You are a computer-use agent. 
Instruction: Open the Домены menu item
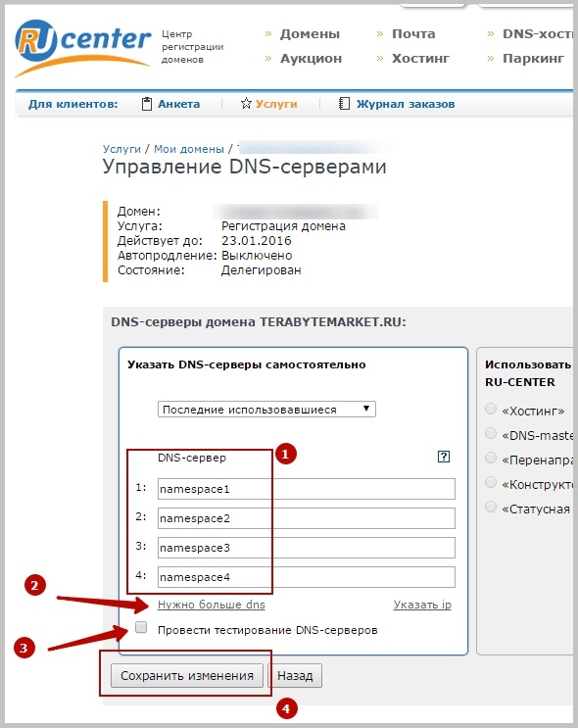[310, 34]
